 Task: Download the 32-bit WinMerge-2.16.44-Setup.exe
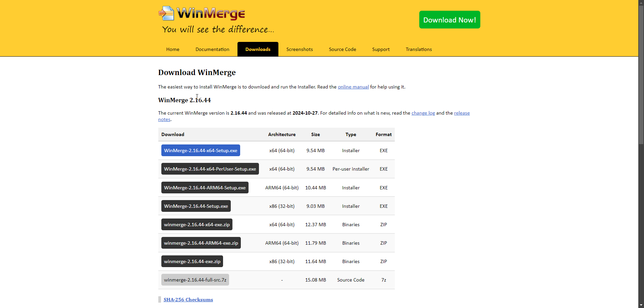click(196, 206)
